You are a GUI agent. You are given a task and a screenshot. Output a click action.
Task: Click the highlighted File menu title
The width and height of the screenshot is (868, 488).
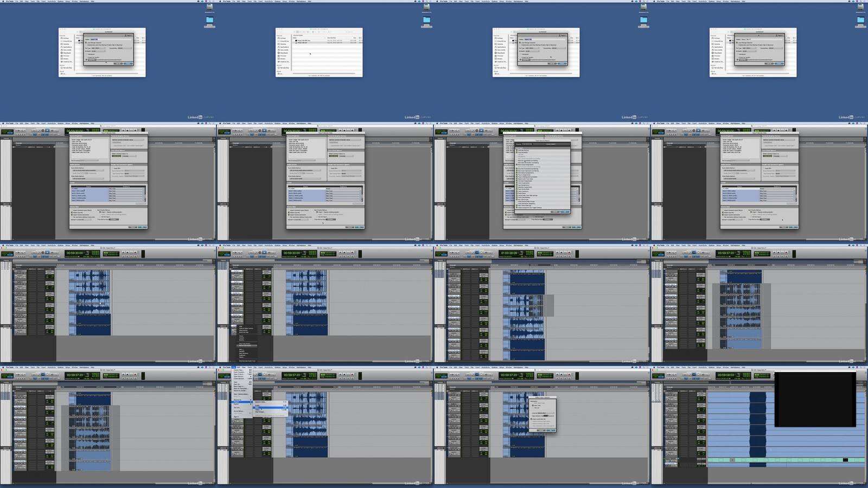(234, 367)
